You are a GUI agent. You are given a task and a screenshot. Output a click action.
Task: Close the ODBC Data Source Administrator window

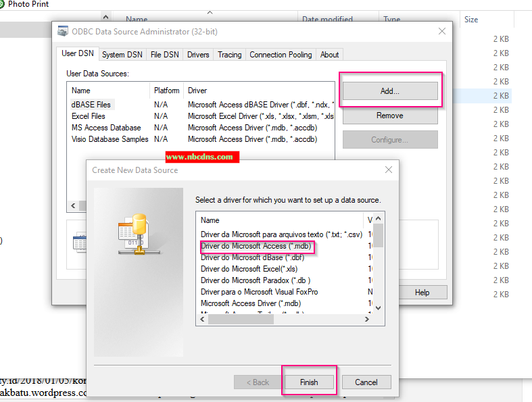click(442, 31)
